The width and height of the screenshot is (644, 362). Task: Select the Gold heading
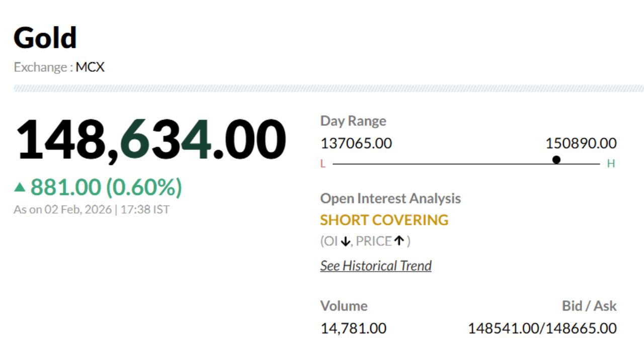click(45, 38)
